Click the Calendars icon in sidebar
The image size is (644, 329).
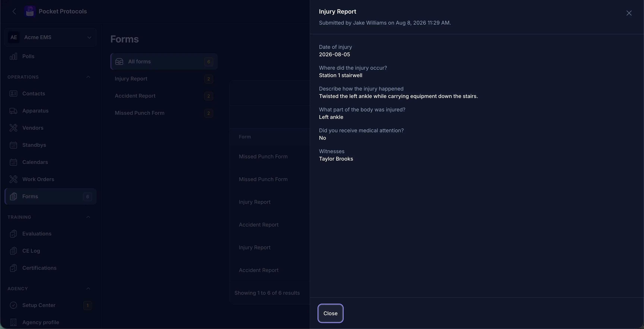[13, 162]
